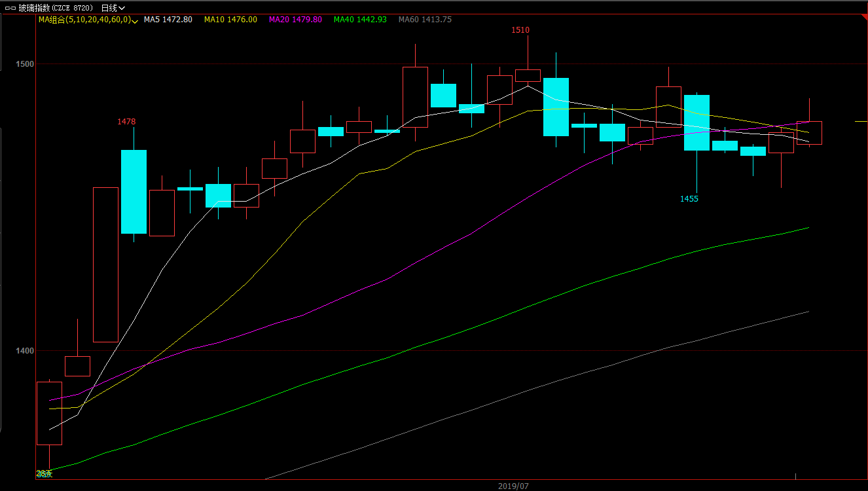Select the MA20 1479.80 legend value
Image resolution: width=868 pixels, height=491 pixels.
295,20
